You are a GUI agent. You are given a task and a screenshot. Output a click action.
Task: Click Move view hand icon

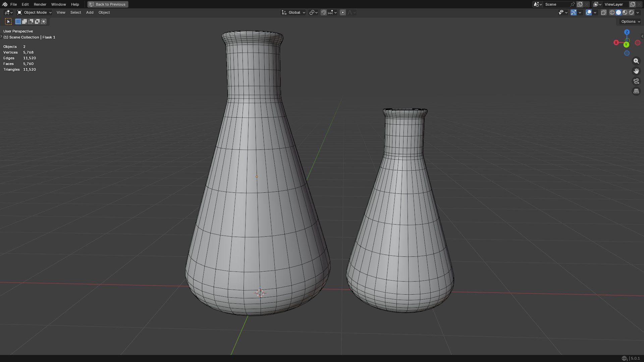click(x=636, y=71)
